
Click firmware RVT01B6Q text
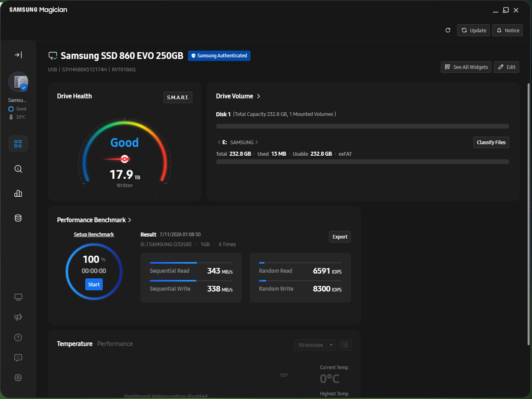pos(123,70)
